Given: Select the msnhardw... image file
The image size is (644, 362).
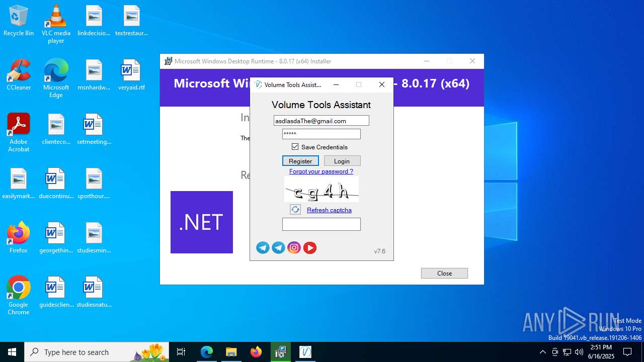Looking at the screenshot, I should tap(94, 75).
